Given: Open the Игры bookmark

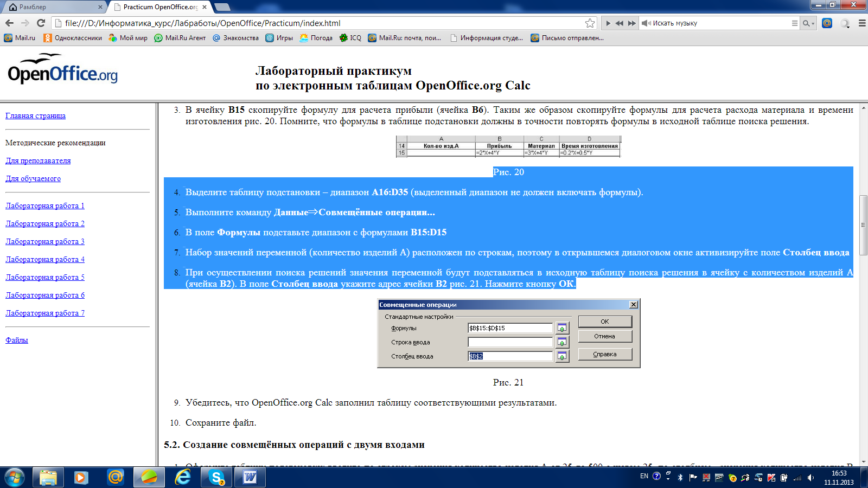Looking at the screenshot, I should tap(279, 38).
